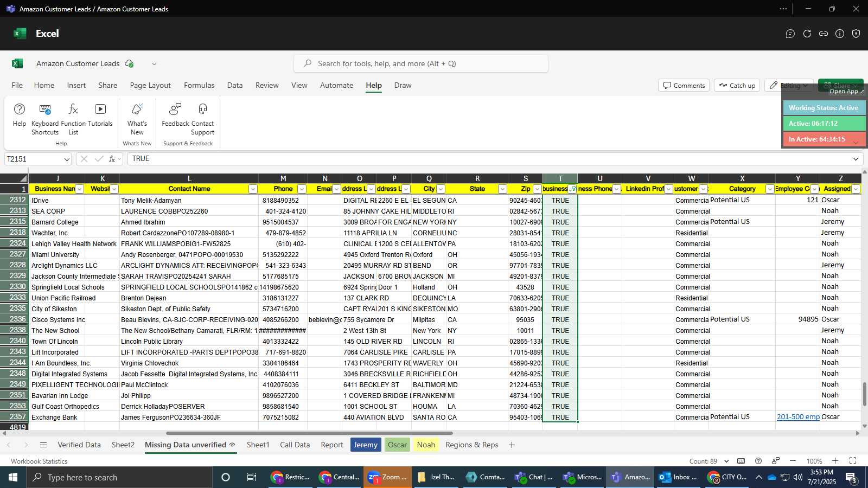Open the Business Name filter dropdown
The height and width of the screenshot is (488, 868).
pyautogui.click(x=80, y=189)
